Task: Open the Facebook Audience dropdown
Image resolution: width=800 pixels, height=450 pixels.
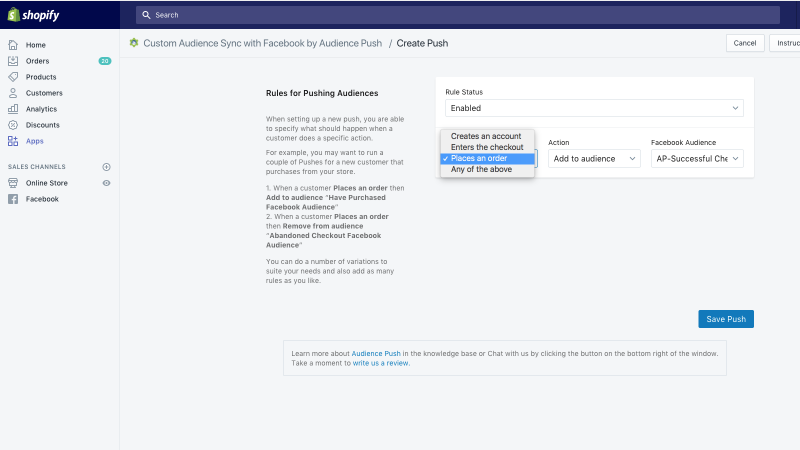Action: [697, 159]
